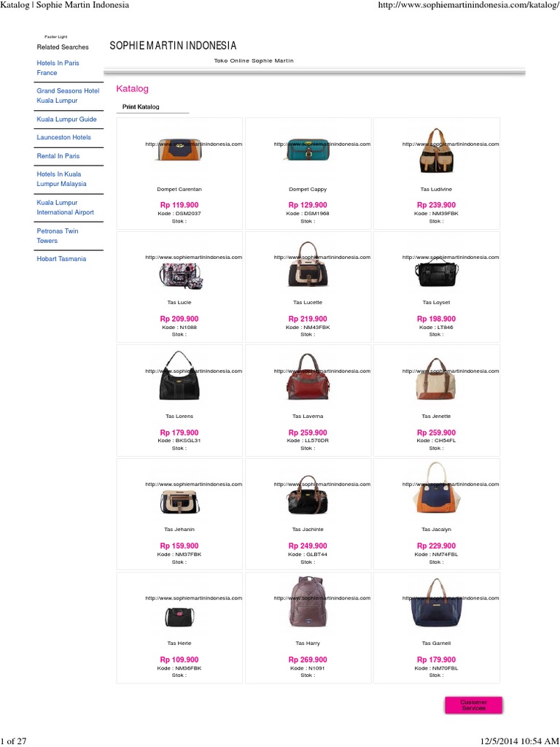Open the Dompet Carentan wallet image
The height and width of the screenshot is (747, 560).
[179, 150]
